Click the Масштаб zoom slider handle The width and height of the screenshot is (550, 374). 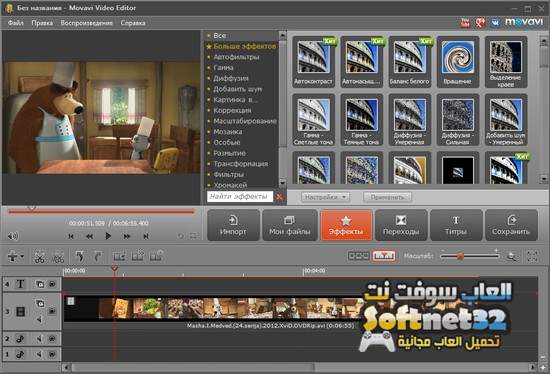460,256
